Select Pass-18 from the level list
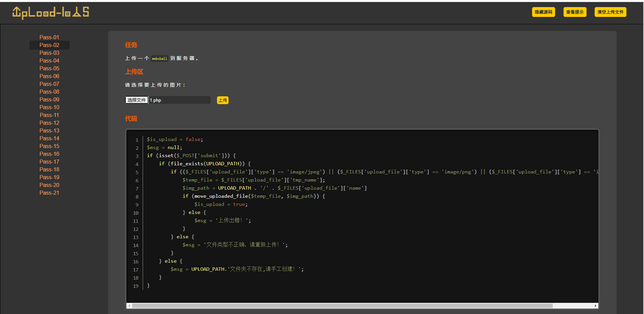The height and width of the screenshot is (314, 644). click(49, 169)
